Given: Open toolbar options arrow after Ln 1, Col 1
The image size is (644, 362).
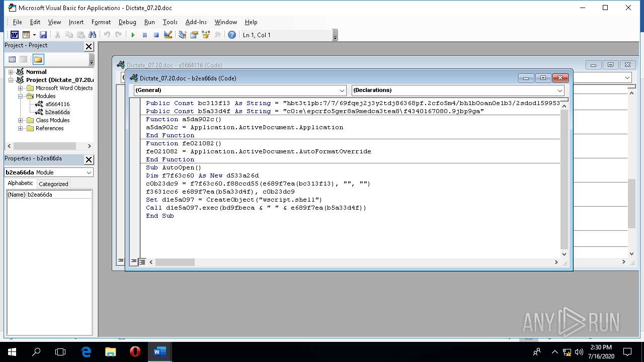Looking at the screenshot, I should tap(335, 35).
